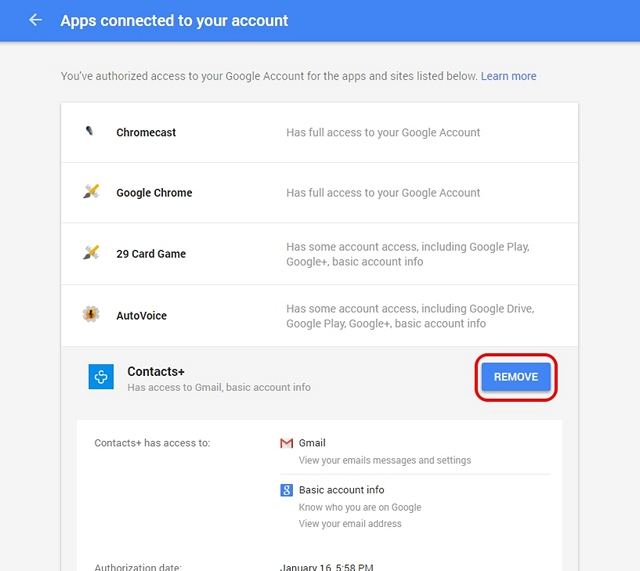Click the Google basic account info icon
This screenshot has height=571, width=640.
coord(287,490)
